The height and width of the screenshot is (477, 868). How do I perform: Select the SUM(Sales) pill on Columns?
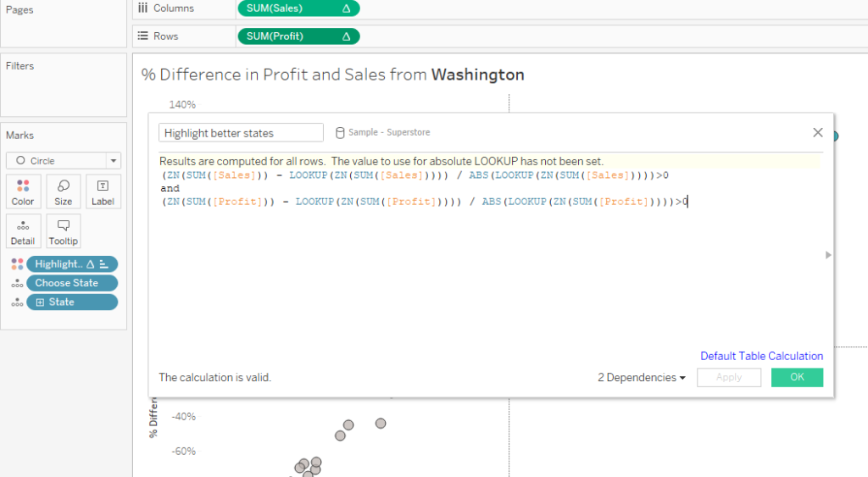(298, 8)
